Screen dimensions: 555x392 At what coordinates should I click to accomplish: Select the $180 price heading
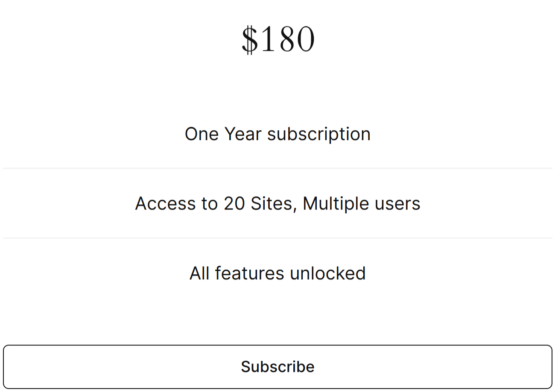(x=278, y=40)
